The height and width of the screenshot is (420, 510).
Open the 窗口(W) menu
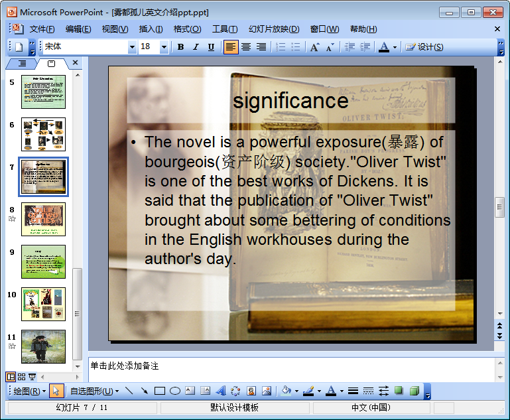[324, 29]
